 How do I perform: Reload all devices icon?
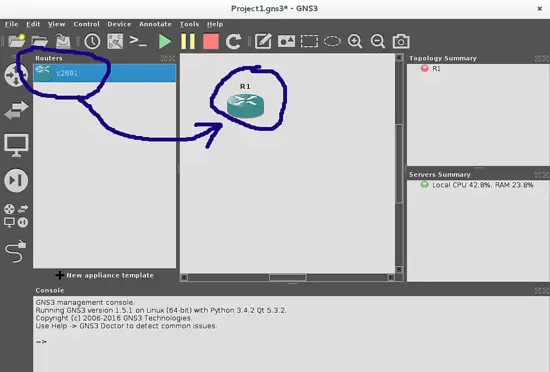click(234, 41)
